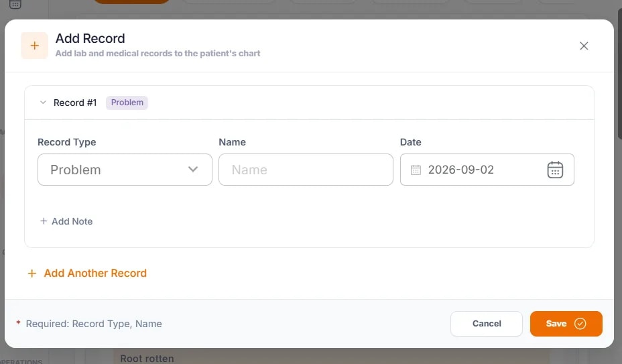Image resolution: width=622 pixels, height=364 pixels.
Task: Open the calendar picker icon in Date field
Action: click(555, 170)
